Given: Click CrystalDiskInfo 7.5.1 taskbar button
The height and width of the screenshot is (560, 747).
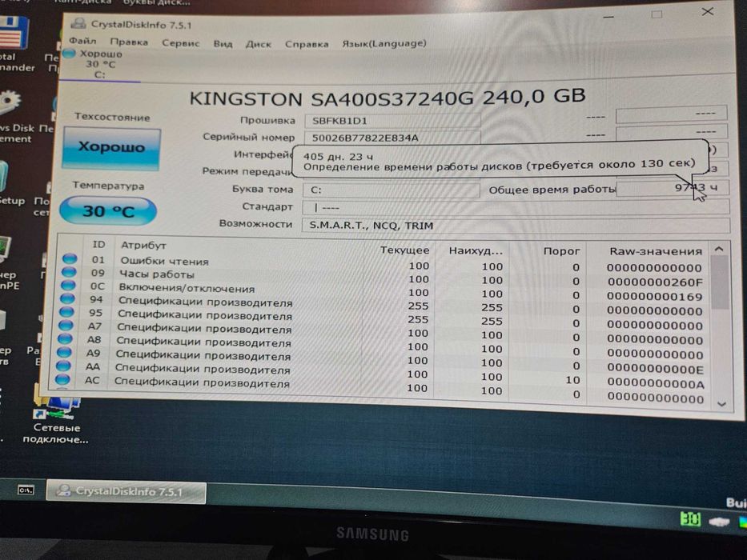Looking at the screenshot, I should (127, 491).
